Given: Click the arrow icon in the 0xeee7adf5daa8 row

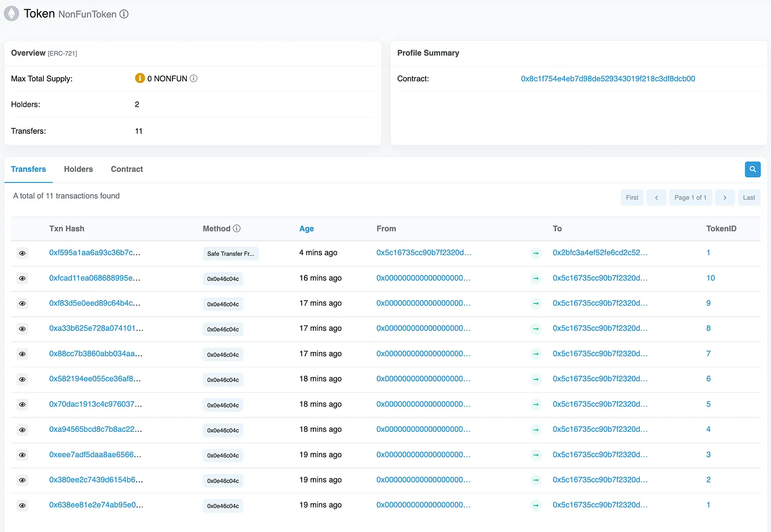Looking at the screenshot, I should (x=536, y=455).
